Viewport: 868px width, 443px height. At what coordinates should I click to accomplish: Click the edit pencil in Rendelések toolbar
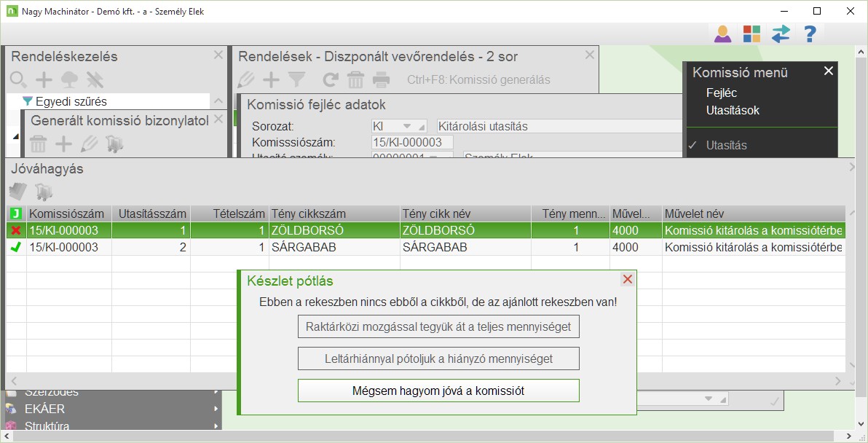[x=246, y=79]
